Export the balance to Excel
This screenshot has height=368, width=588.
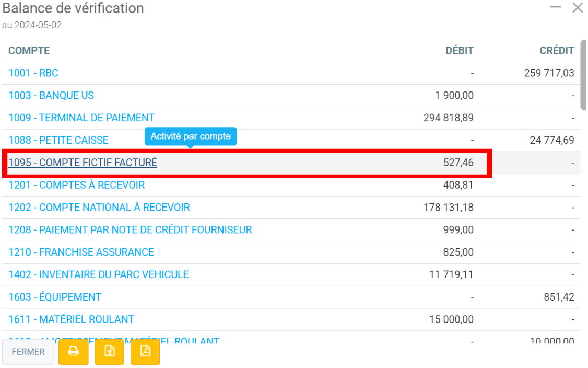pos(110,352)
